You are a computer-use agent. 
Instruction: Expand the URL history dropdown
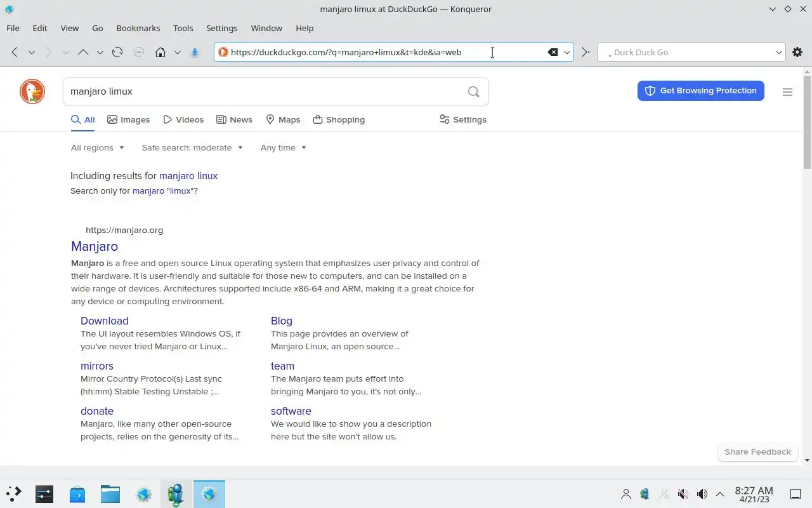coord(567,52)
